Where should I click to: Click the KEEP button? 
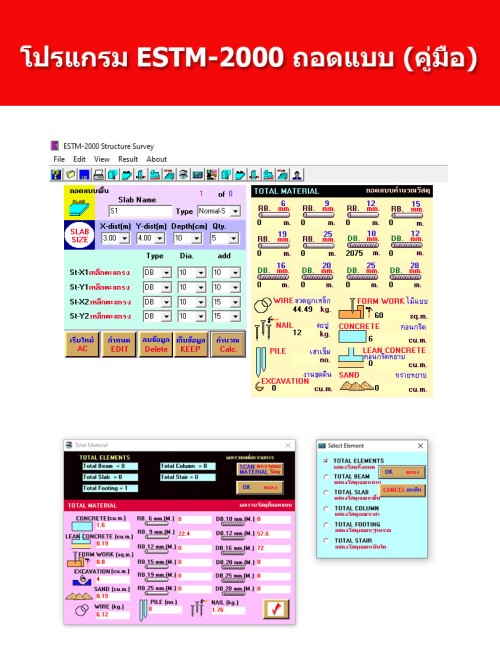(191, 344)
